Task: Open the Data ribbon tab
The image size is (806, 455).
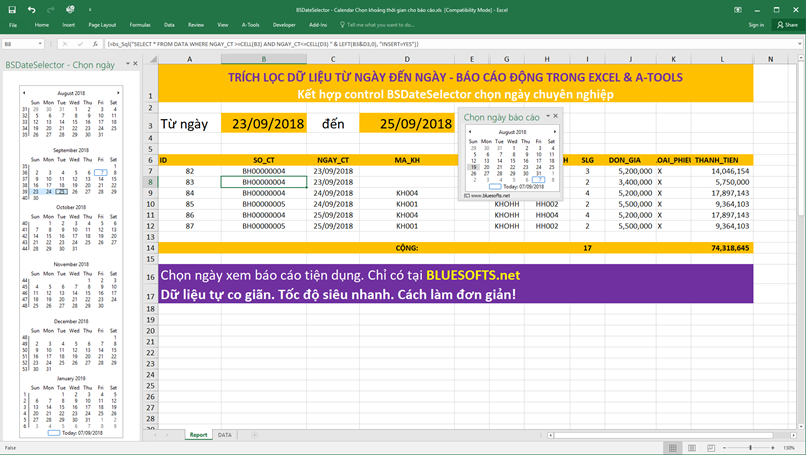Action: click(169, 25)
